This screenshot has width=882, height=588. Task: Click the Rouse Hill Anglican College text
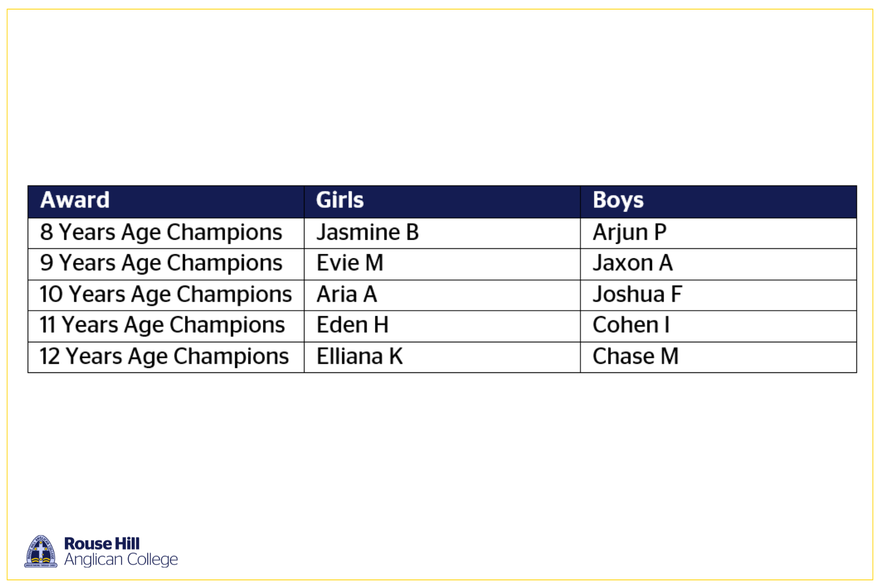[x=121, y=551]
